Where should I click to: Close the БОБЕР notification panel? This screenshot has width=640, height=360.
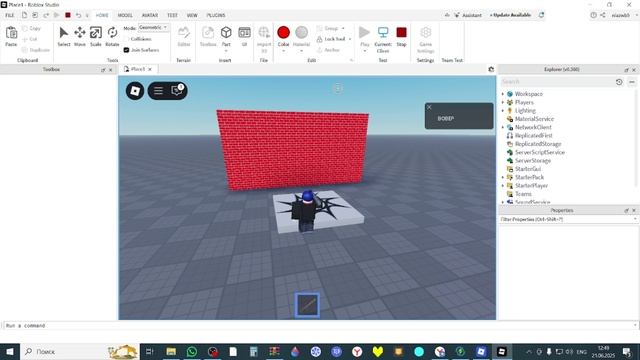(x=429, y=107)
